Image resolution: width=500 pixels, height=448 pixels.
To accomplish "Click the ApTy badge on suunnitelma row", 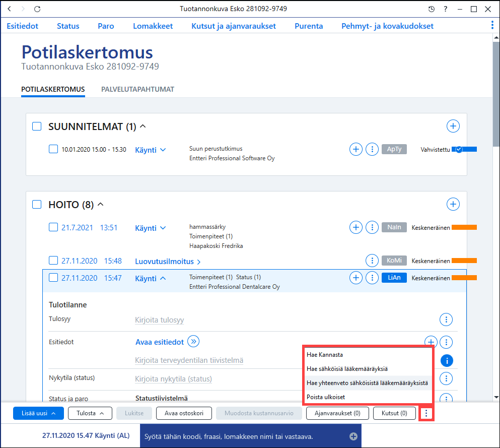I will [x=394, y=149].
